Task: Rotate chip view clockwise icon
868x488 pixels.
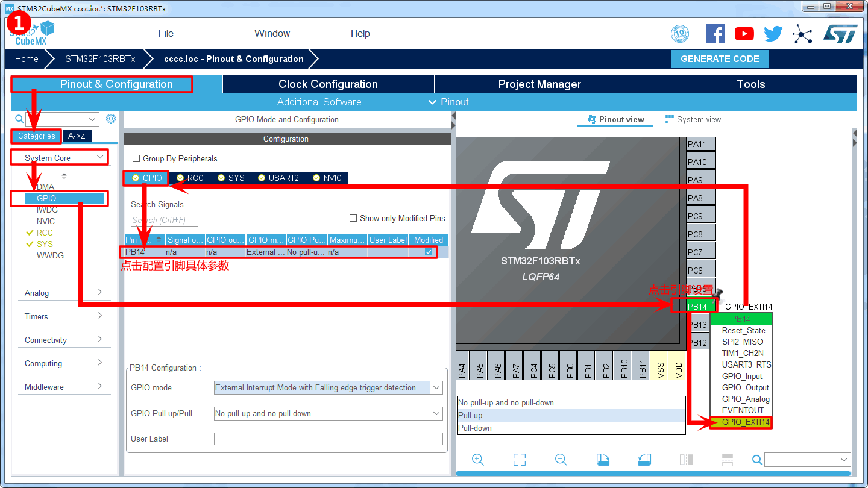Action: coord(603,460)
